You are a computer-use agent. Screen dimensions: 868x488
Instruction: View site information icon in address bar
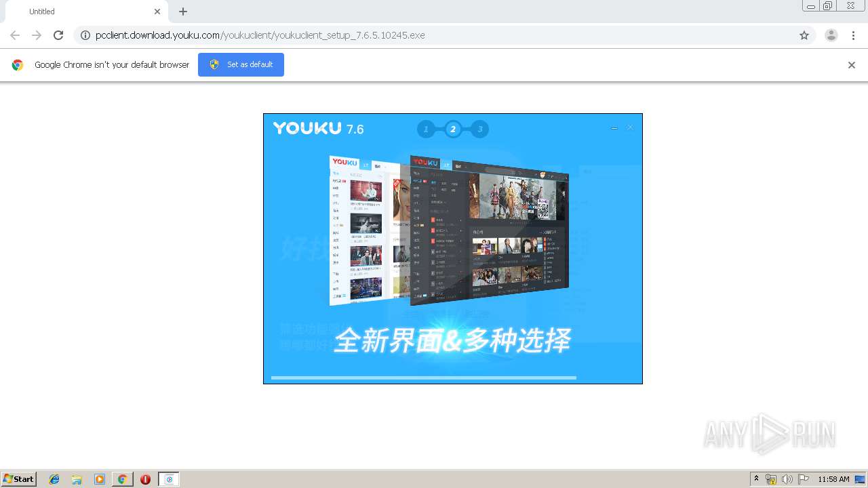click(85, 35)
